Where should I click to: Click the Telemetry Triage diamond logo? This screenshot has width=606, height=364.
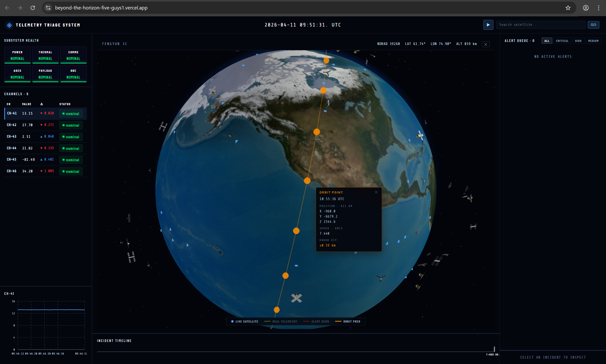coord(9,25)
